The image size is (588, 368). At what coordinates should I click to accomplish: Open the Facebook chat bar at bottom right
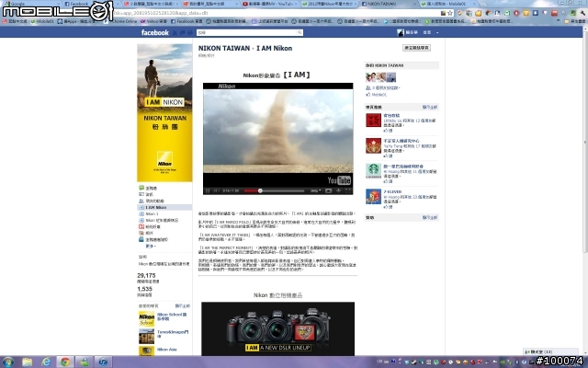(x=550, y=351)
